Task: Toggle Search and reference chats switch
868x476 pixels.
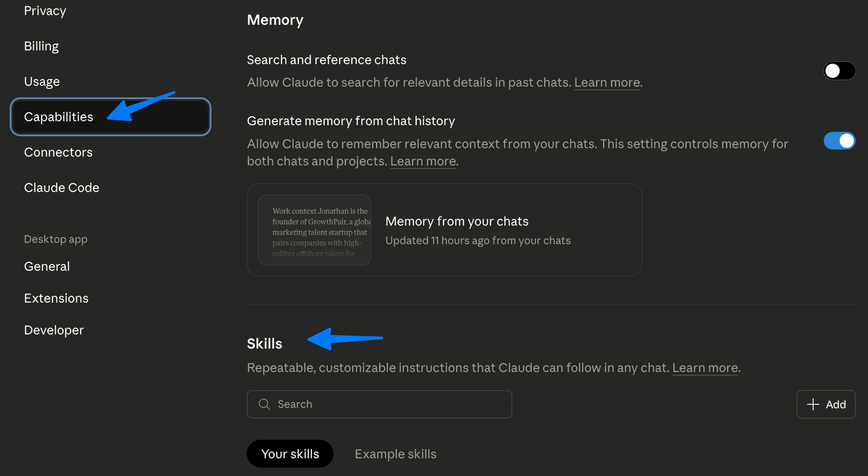Action: pyautogui.click(x=839, y=71)
